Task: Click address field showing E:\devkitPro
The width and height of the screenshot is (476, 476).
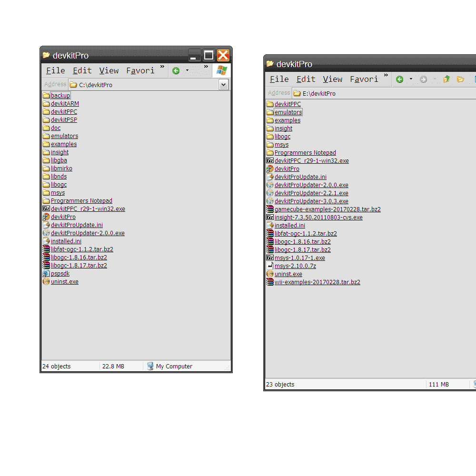Action: 384,93
